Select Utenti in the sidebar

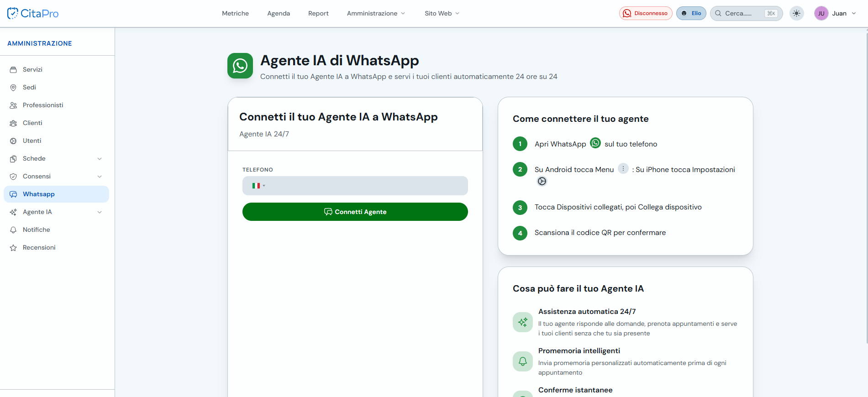[56, 141]
